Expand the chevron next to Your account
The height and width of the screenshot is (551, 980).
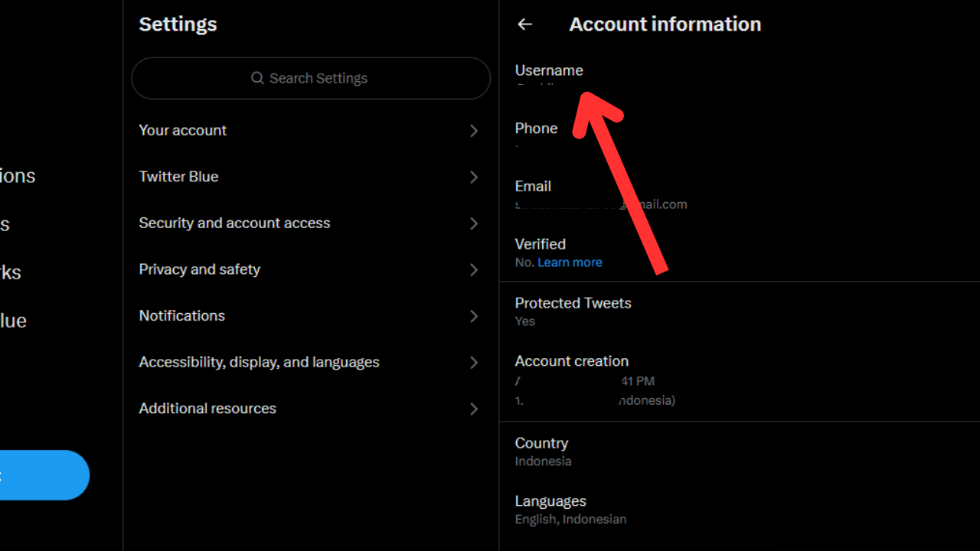[x=474, y=131]
